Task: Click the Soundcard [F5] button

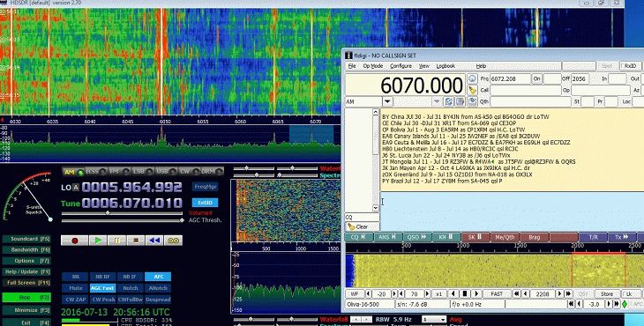Action: click(26, 239)
